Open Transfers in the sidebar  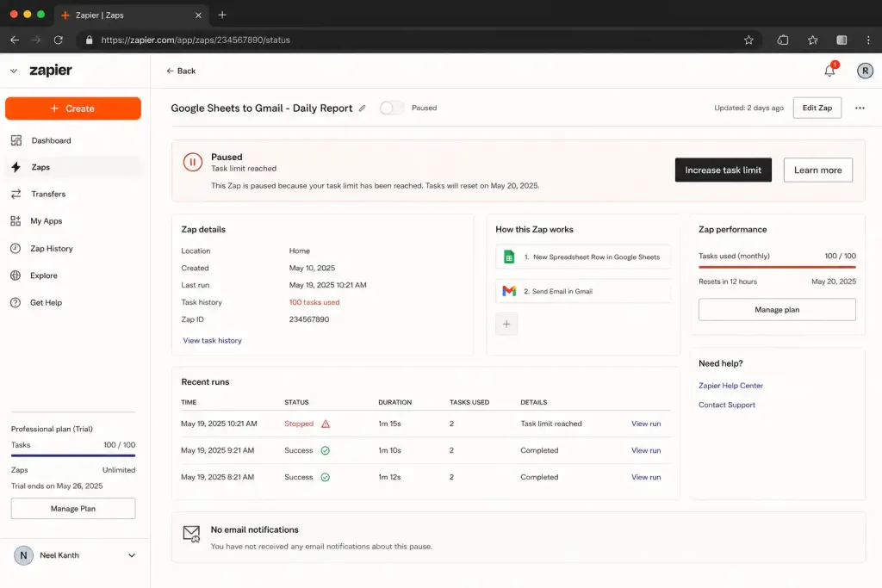73,194
